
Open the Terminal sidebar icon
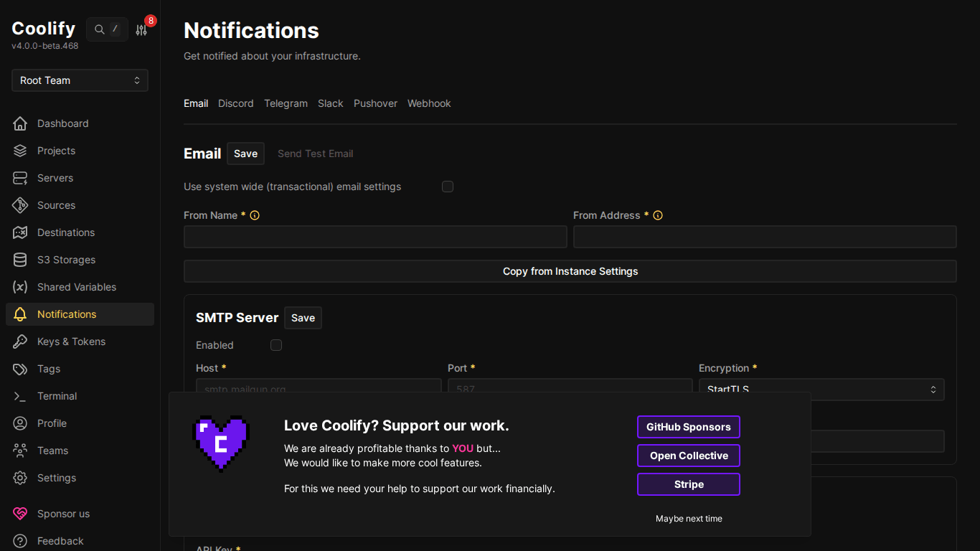tap(20, 396)
